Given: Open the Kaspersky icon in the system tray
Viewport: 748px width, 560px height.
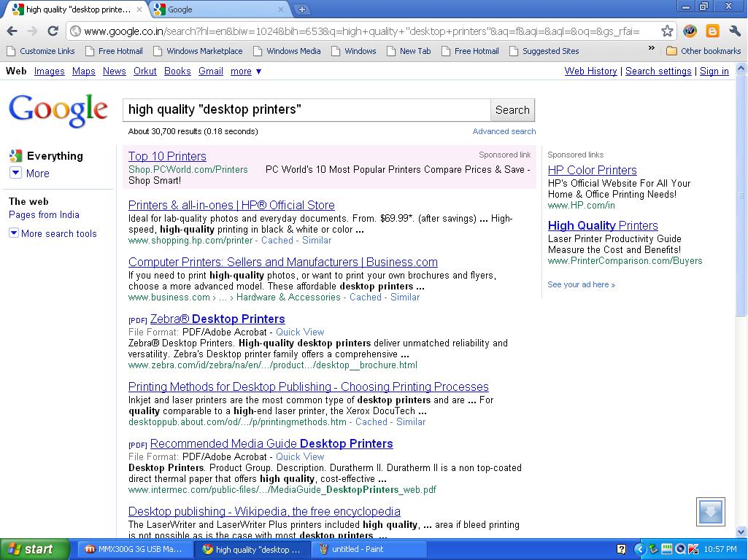Looking at the screenshot, I should [692, 549].
